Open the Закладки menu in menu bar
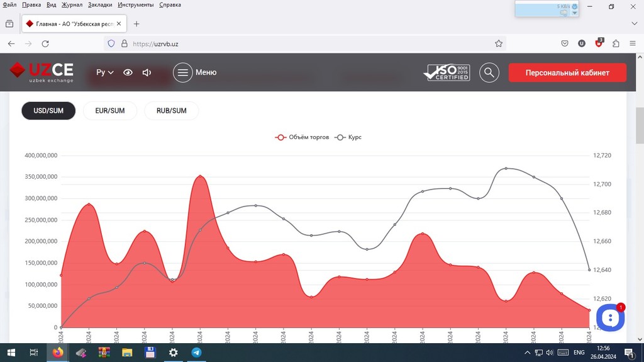 tap(100, 5)
